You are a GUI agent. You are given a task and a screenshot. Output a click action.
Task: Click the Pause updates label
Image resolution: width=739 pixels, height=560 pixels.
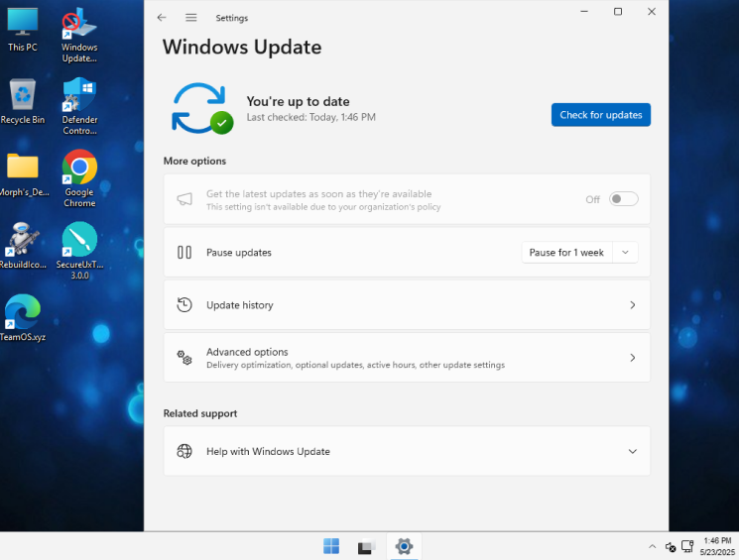pos(239,253)
